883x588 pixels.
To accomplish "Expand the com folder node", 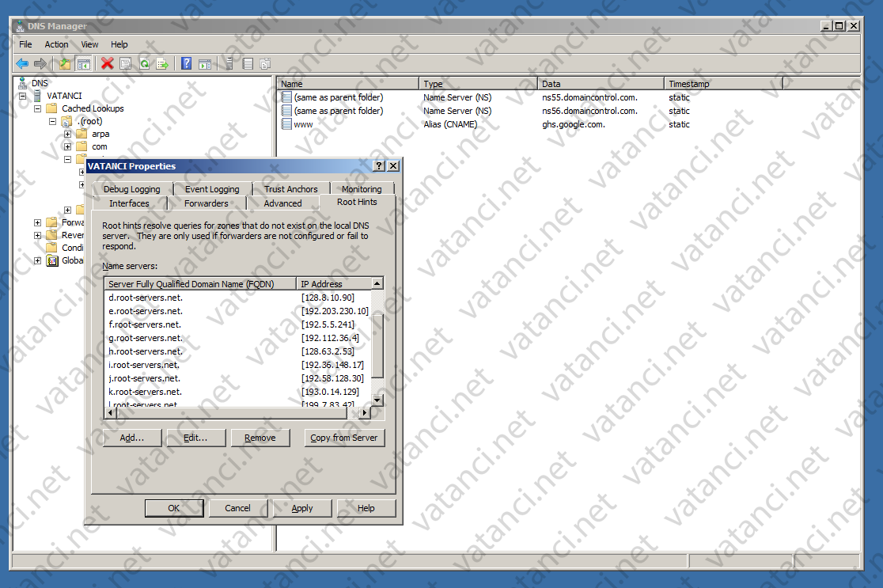I will [66, 146].
